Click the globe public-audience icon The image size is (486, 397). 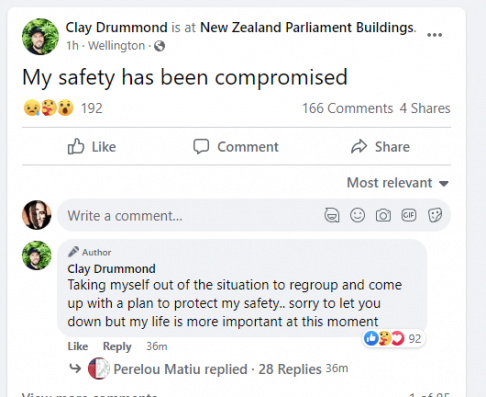[159, 46]
